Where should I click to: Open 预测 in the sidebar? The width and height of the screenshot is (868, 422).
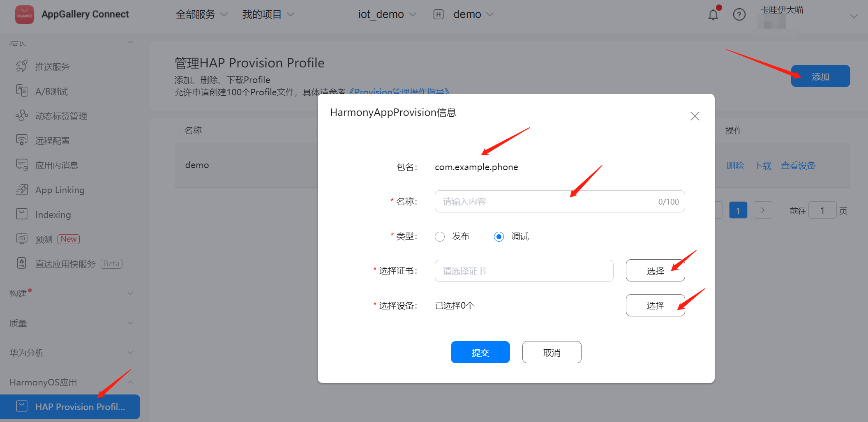pos(44,239)
